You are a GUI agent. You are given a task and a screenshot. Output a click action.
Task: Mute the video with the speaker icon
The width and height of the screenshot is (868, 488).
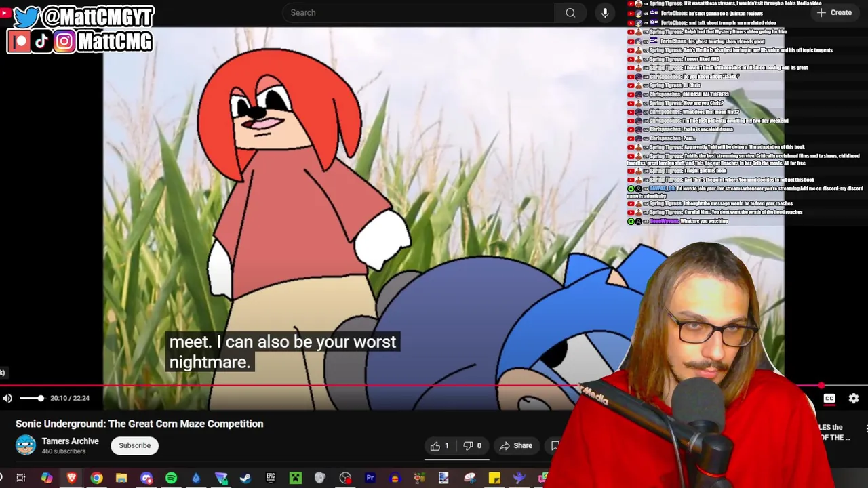coord(7,398)
